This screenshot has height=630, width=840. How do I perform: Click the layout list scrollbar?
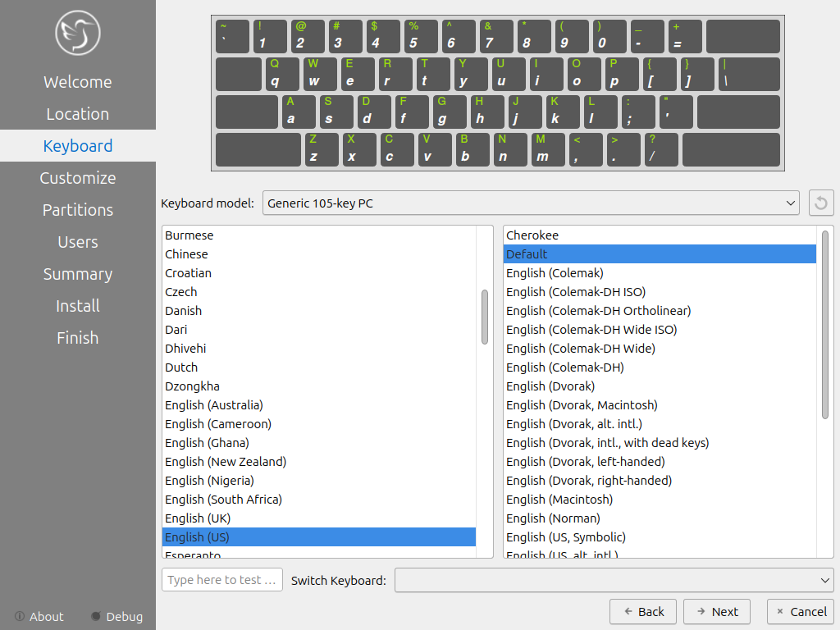(484, 316)
